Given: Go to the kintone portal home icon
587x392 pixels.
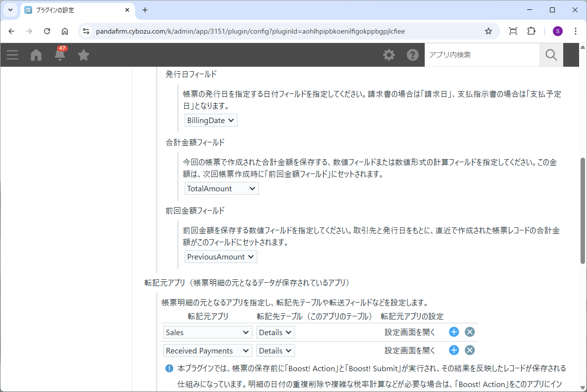Looking at the screenshot, I should 36,55.
